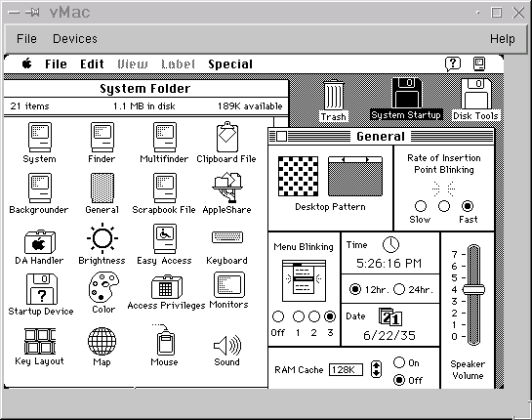This screenshot has width=532, height=420.
Task: Select the Color palette icon
Action: 103,287
